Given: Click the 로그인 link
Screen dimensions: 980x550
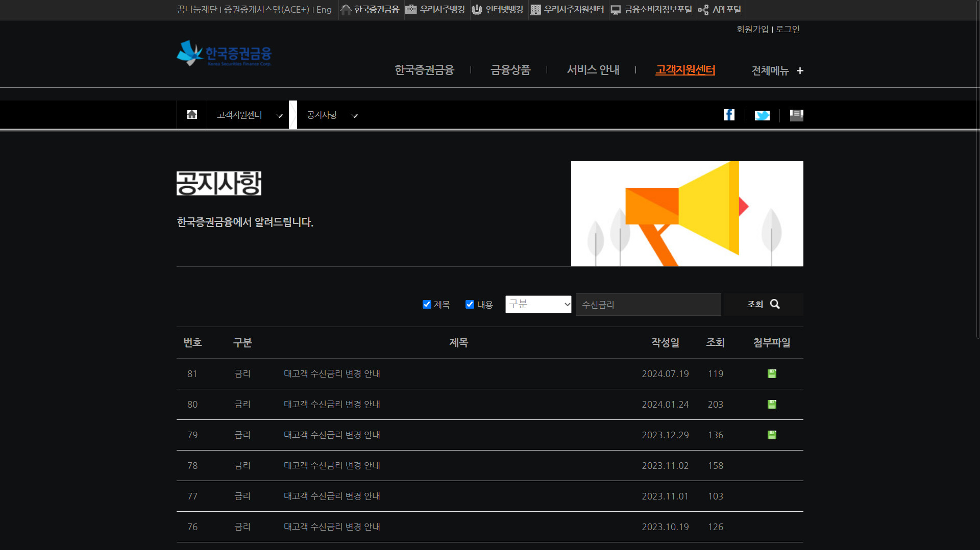Looking at the screenshot, I should pyautogui.click(x=788, y=30).
